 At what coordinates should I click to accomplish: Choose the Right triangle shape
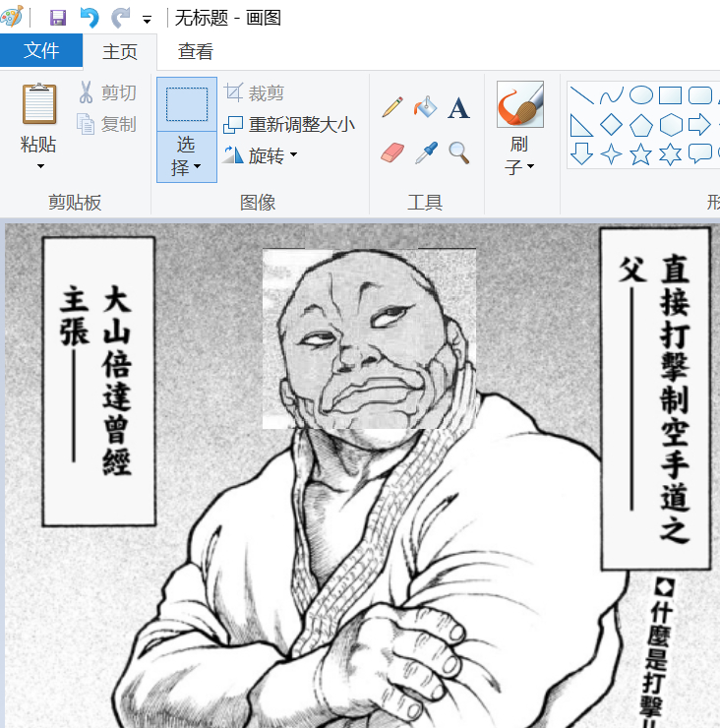[581, 125]
